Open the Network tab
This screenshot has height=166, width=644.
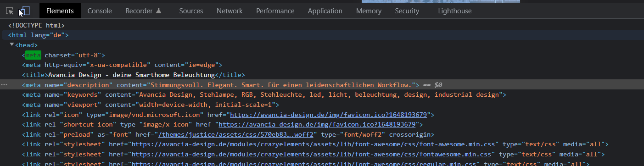[x=230, y=11]
